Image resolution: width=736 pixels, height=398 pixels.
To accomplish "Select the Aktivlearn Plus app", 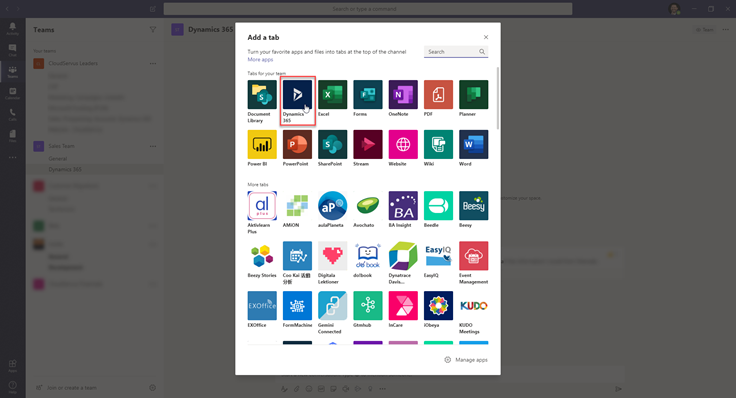I will (262, 206).
